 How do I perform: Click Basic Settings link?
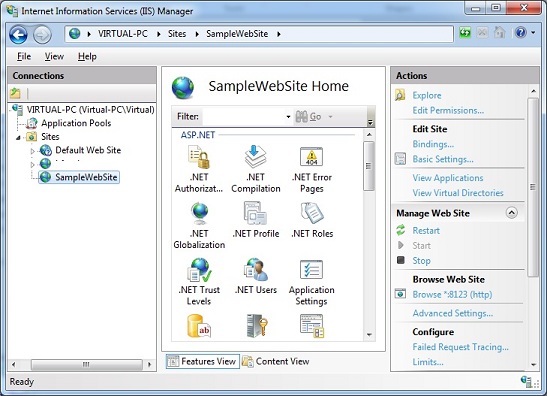click(x=443, y=159)
